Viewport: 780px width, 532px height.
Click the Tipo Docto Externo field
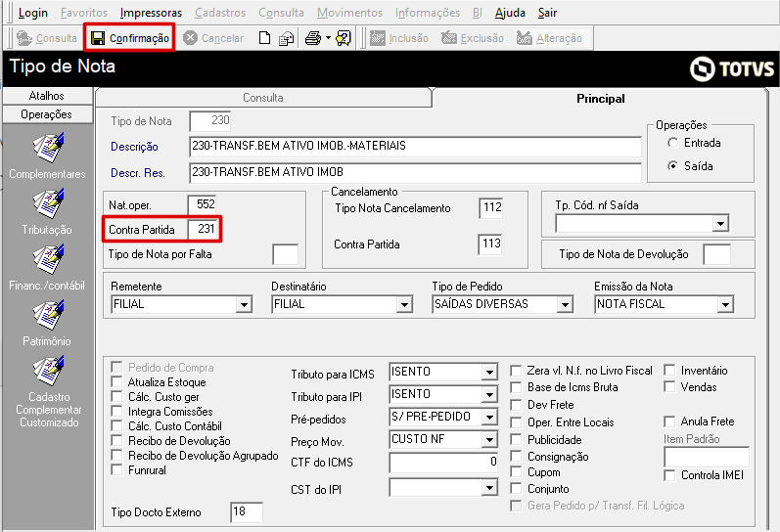pos(247,511)
